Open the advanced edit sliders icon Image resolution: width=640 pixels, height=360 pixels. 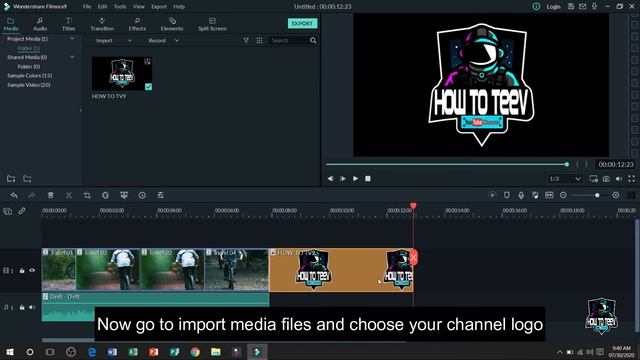[160, 196]
